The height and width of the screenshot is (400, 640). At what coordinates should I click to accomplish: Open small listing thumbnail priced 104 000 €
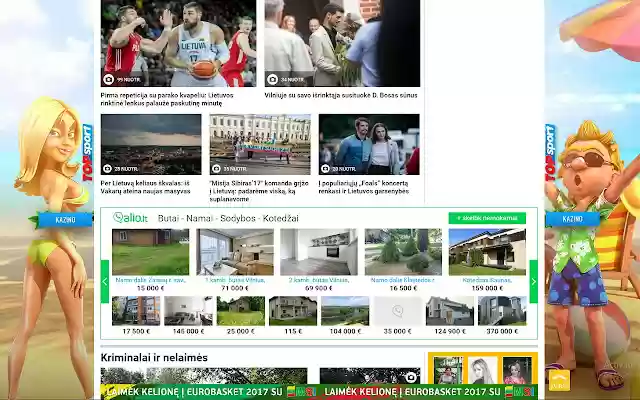[345, 311]
